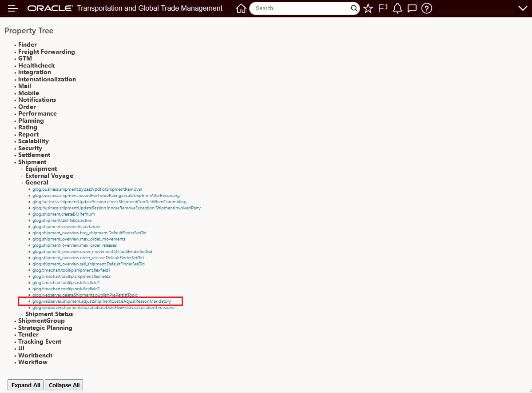Screen dimensions: 532x393
Task: Open the message chat icon
Action: [x=412, y=8]
